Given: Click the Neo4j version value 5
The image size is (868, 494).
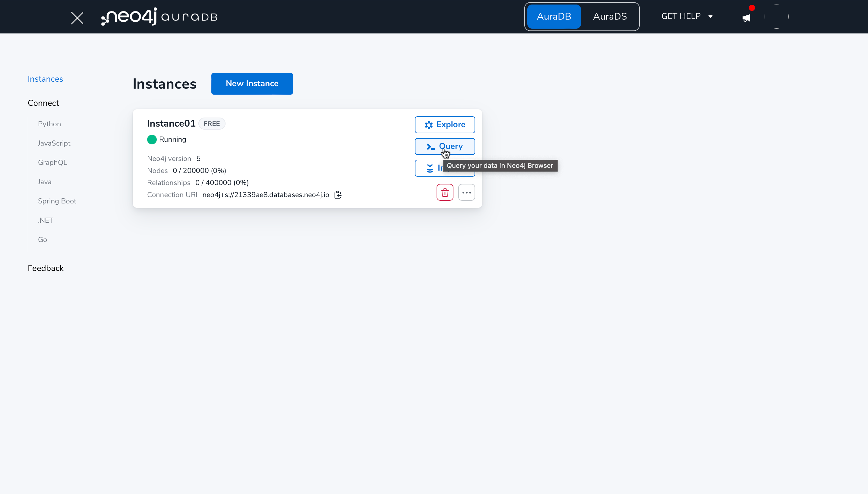Looking at the screenshot, I should [198, 159].
